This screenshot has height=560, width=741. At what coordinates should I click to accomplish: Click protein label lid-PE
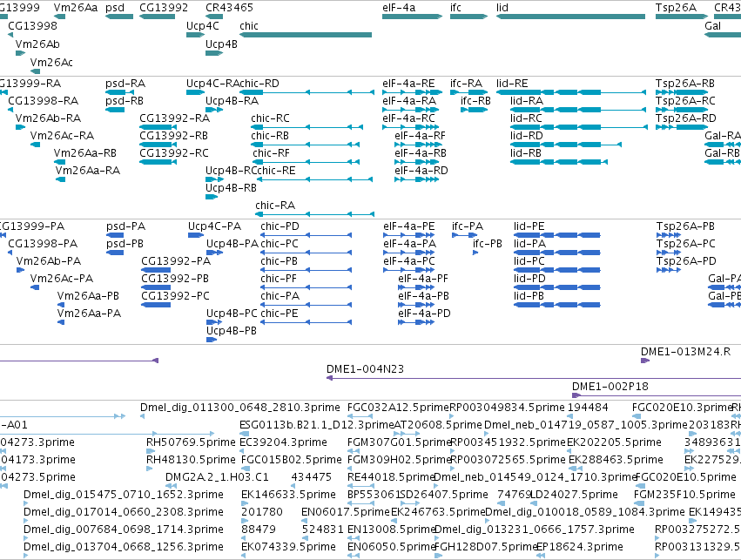pos(529,226)
